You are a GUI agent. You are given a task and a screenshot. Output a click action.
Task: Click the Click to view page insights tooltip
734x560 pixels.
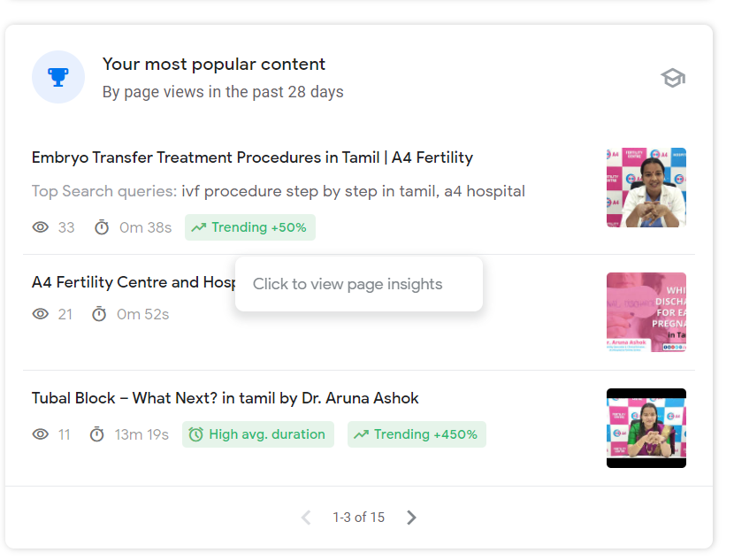(358, 284)
